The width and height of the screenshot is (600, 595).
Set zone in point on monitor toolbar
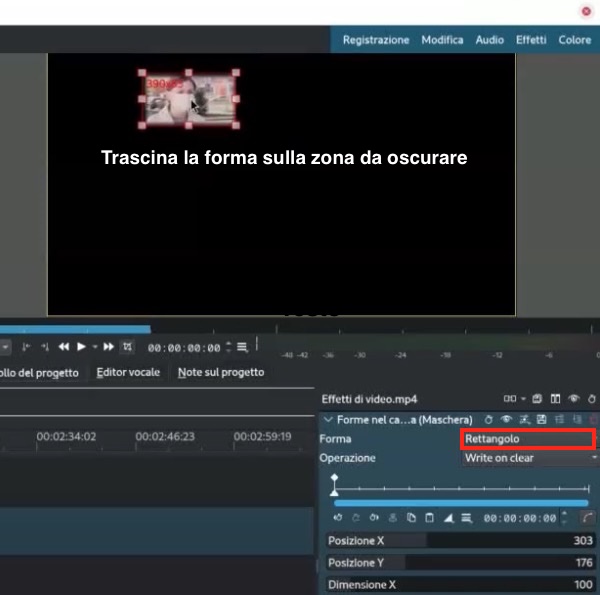[x=26, y=347]
